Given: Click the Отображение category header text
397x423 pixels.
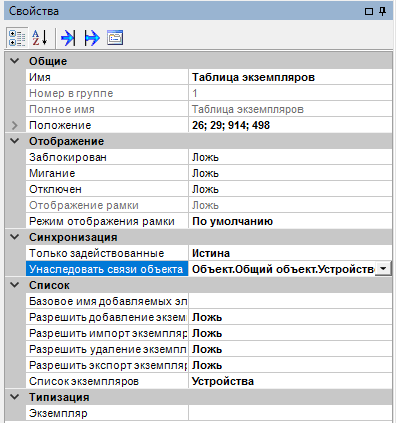Looking at the screenshot, I should (x=66, y=141).
